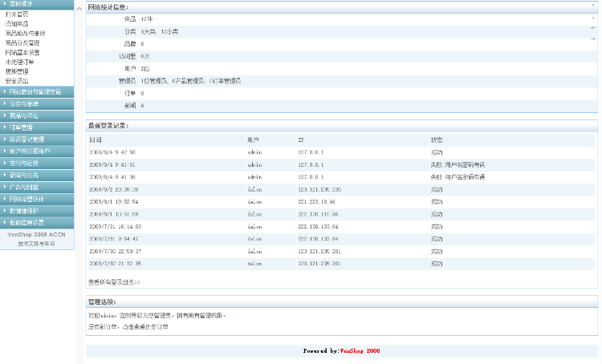Image resolution: width=602 pixels, height=364 pixels.
Task: Click the left arrow icon at top right
Action: click(593, 28)
